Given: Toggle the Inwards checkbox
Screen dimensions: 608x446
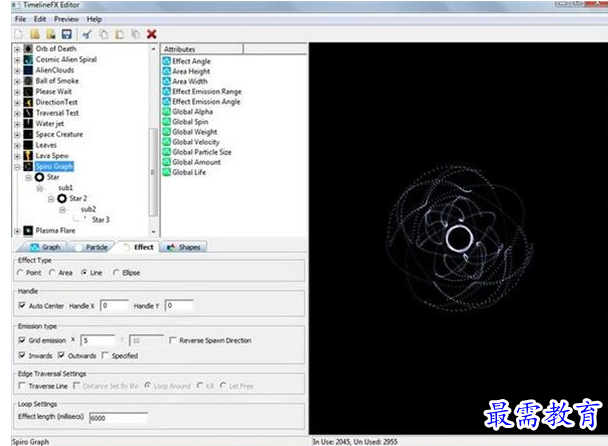Looking at the screenshot, I should [22, 355].
